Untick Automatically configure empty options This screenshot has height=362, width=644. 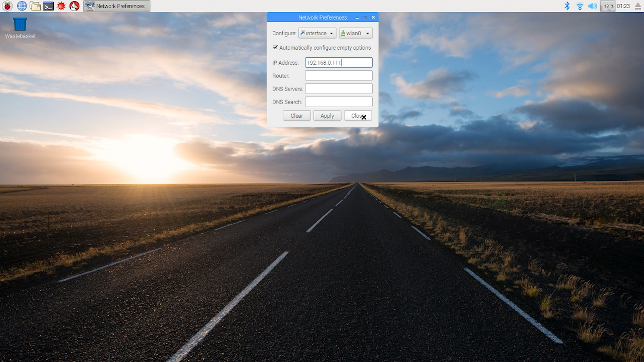[x=275, y=48]
